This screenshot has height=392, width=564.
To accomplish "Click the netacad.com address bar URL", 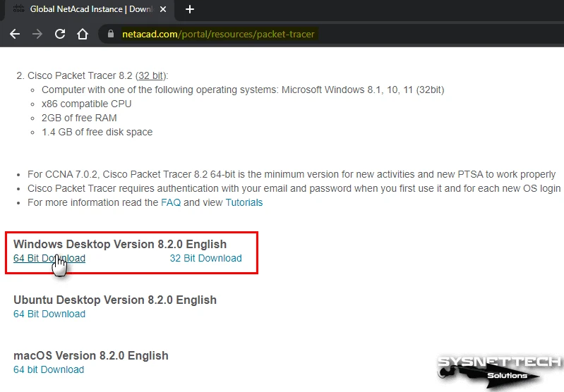I will pos(218,34).
